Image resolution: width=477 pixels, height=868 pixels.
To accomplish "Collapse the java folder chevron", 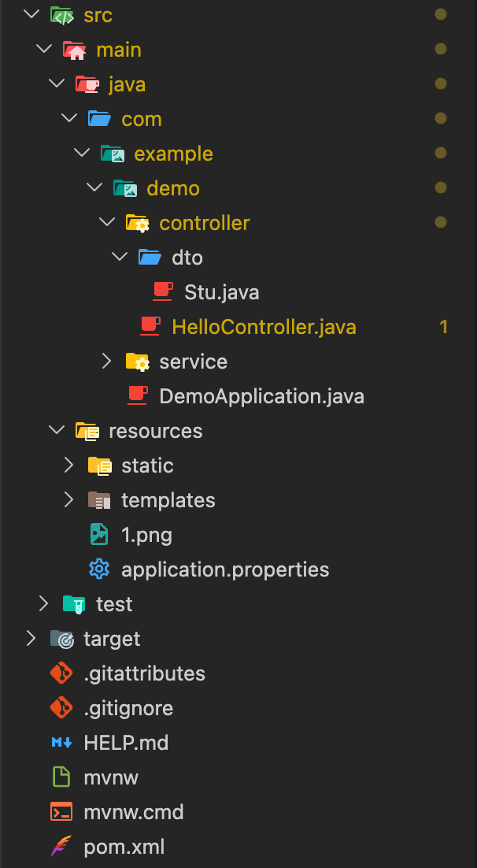I will point(56,84).
